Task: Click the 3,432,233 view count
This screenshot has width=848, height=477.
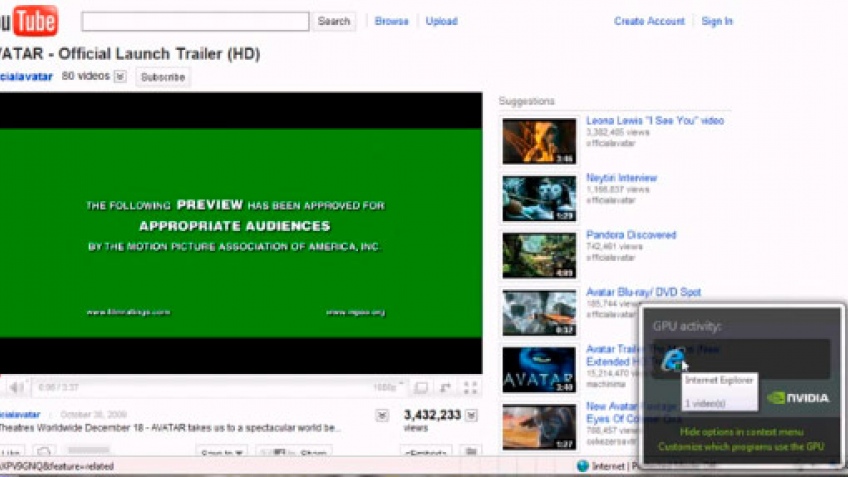Action: [x=432, y=415]
